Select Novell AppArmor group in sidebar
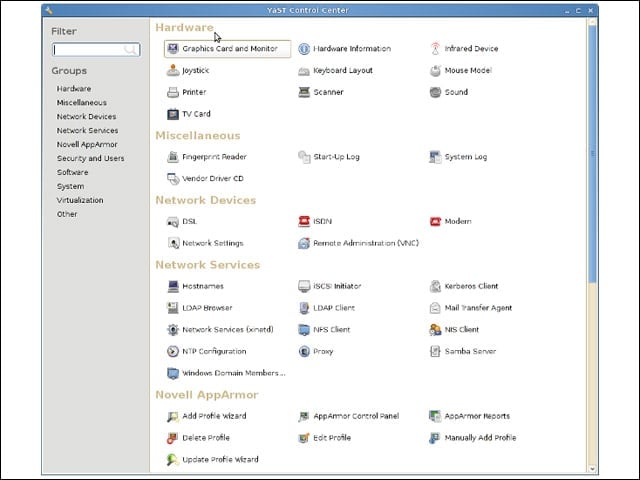 (87, 144)
